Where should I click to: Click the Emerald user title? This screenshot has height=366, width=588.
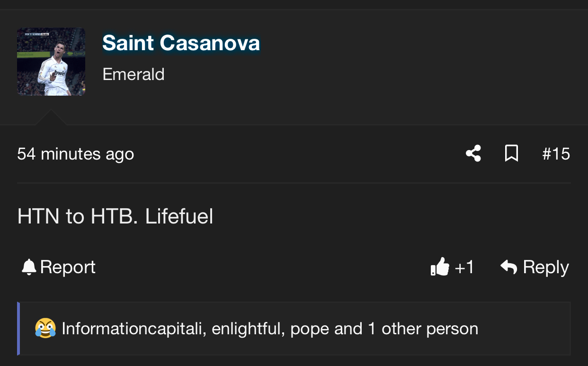[134, 74]
